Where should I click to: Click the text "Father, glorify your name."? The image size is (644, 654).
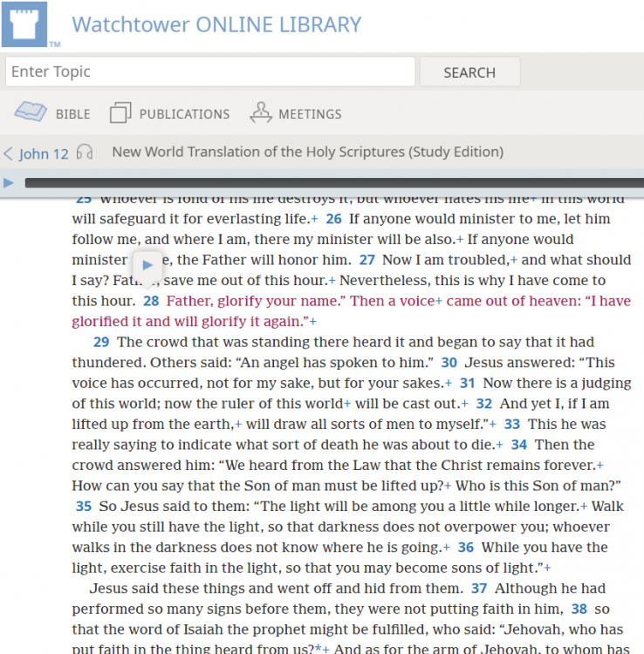tap(254, 301)
